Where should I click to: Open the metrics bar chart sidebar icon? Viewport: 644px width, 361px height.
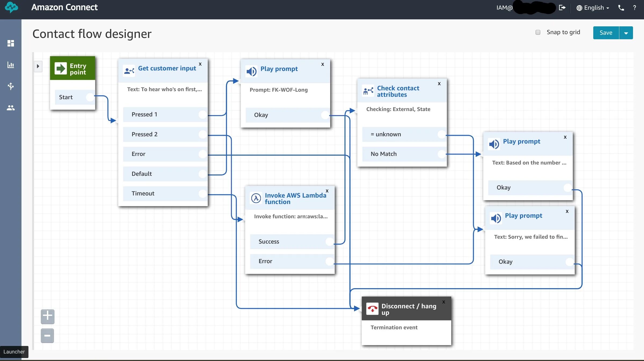click(x=11, y=65)
